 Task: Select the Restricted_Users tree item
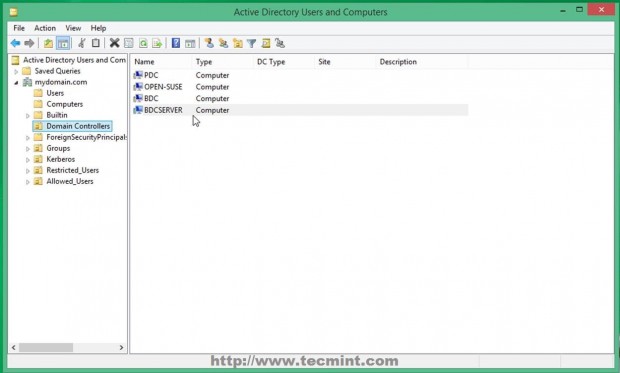72,170
